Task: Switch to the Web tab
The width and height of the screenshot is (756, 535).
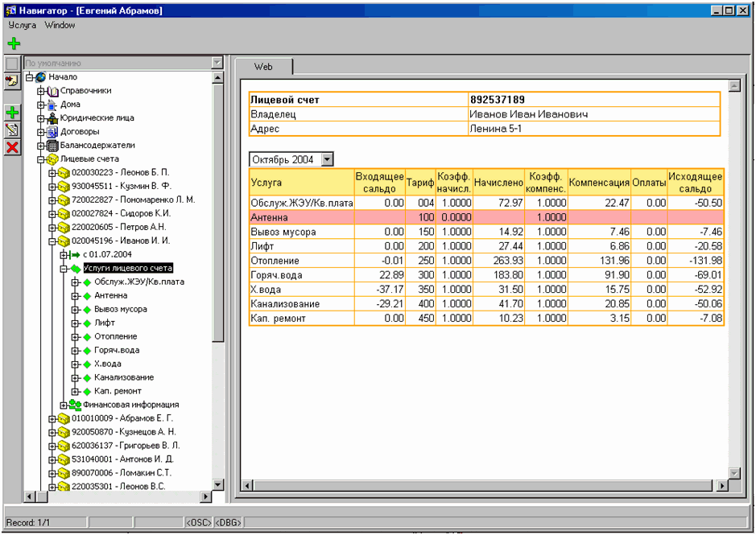Action: [263, 67]
